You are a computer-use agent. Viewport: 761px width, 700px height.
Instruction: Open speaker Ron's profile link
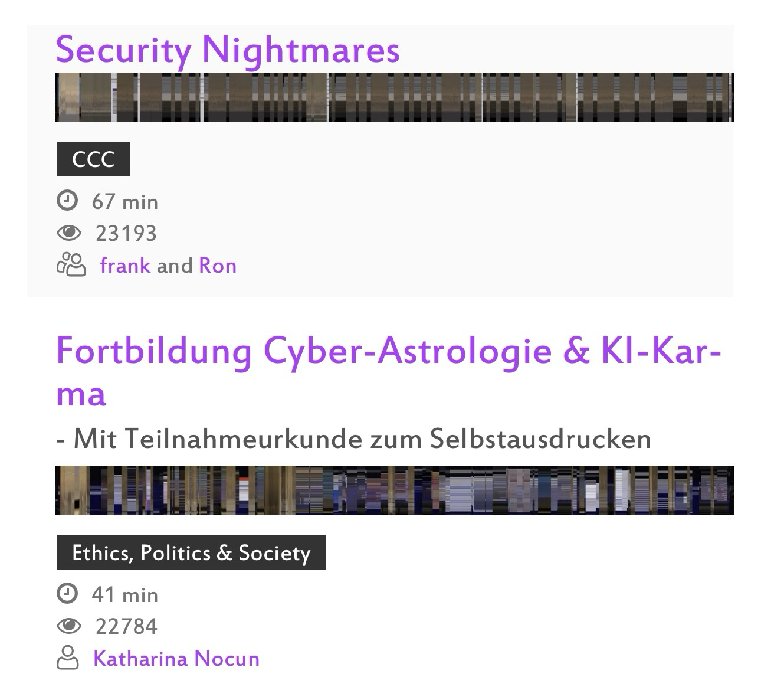point(218,266)
